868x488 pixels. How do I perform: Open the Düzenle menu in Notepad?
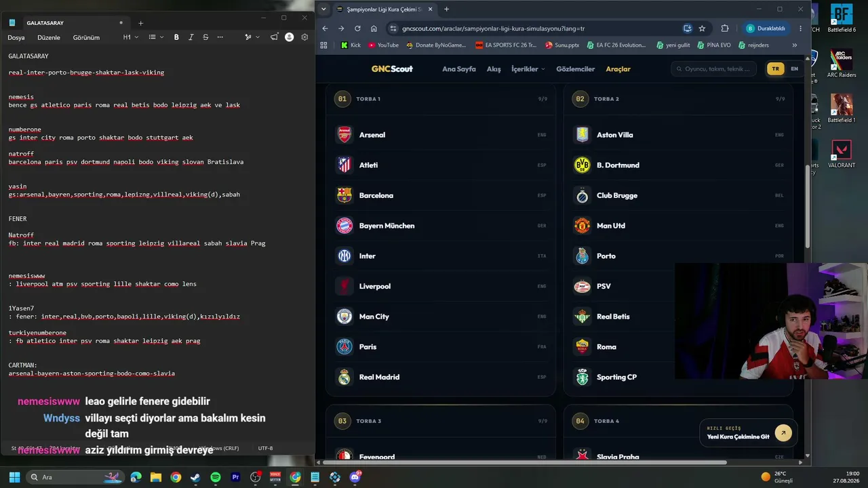49,38
